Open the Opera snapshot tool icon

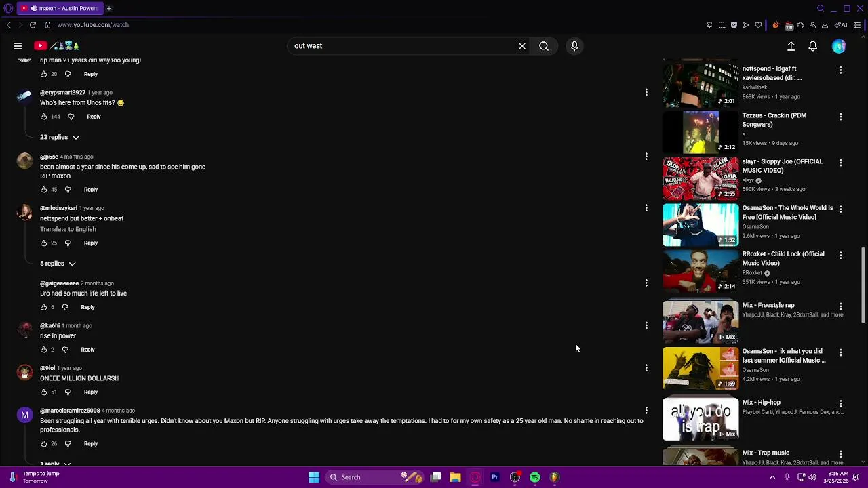point(722,25)
